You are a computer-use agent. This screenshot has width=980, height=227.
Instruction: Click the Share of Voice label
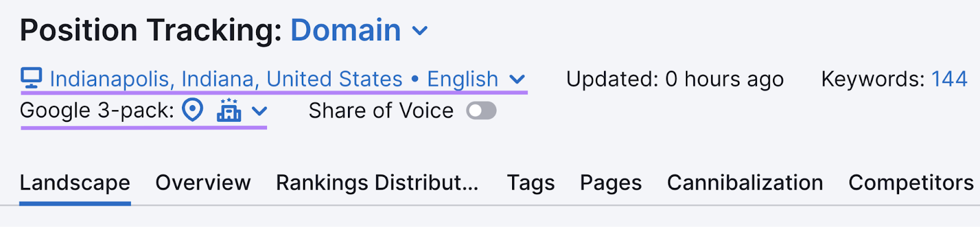pos(381,111)
